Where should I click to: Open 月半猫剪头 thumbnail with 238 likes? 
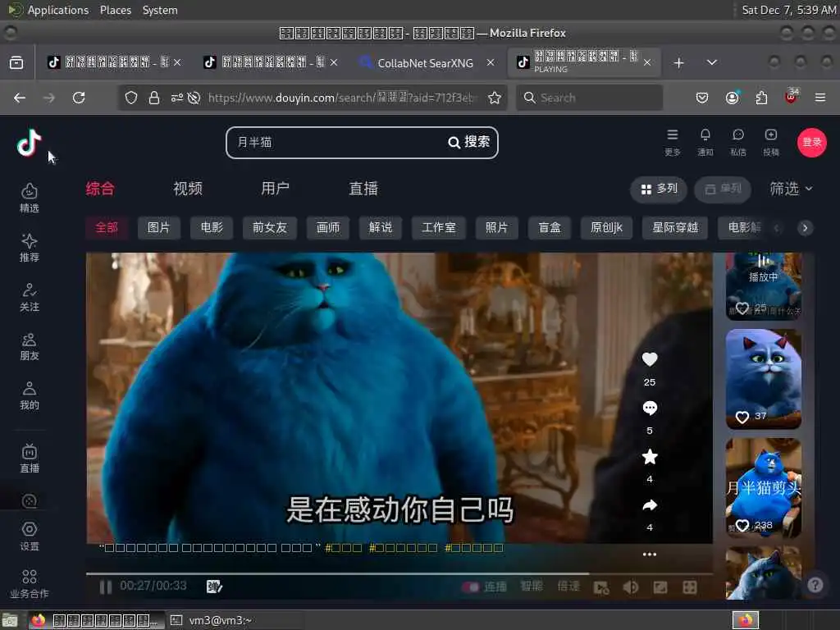click(x=764, y=488)
